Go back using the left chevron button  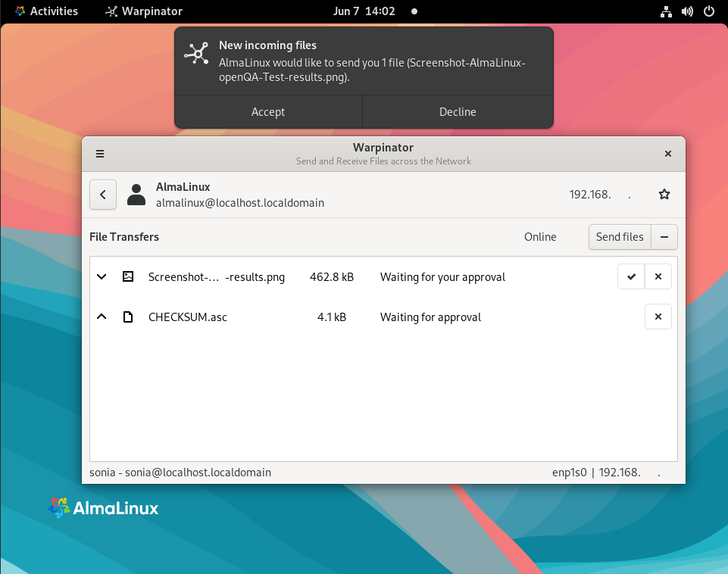(x=103, y=195)
